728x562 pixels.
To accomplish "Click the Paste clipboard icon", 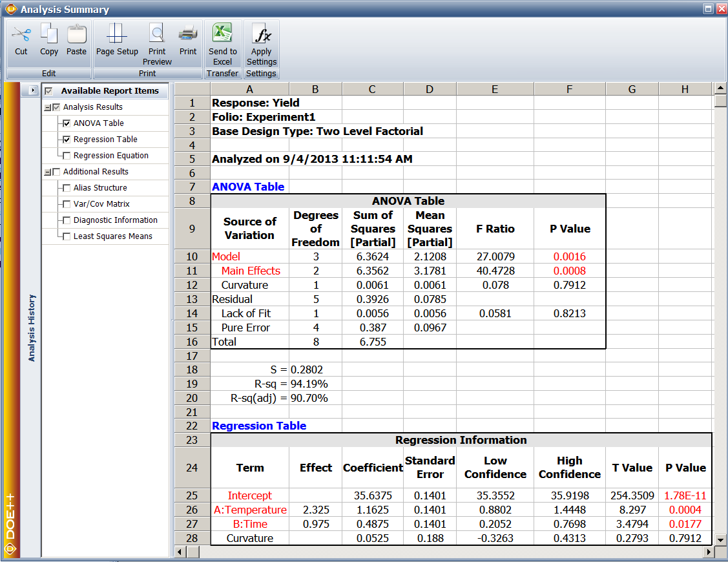I will point(76,35).
